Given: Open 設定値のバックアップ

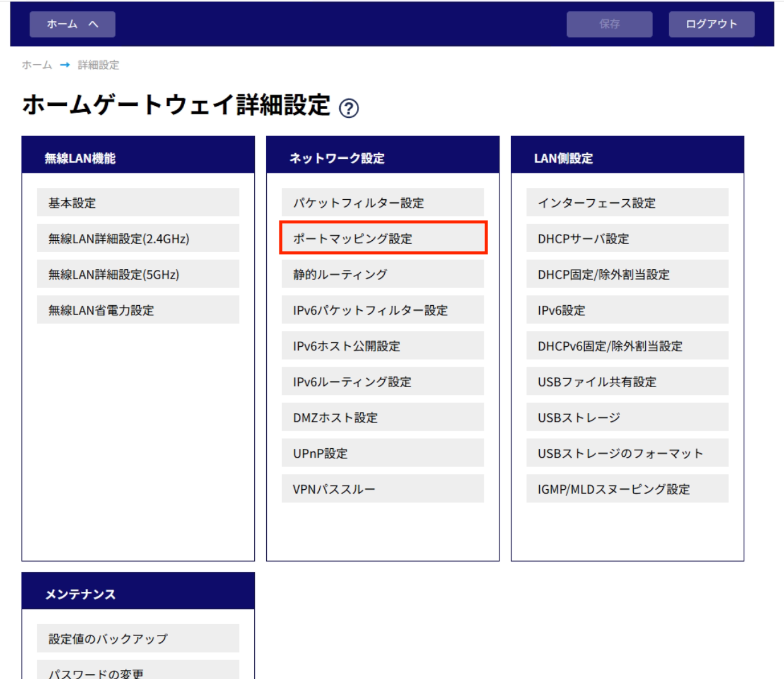Looking at the screenshot, I should [138, 638].
